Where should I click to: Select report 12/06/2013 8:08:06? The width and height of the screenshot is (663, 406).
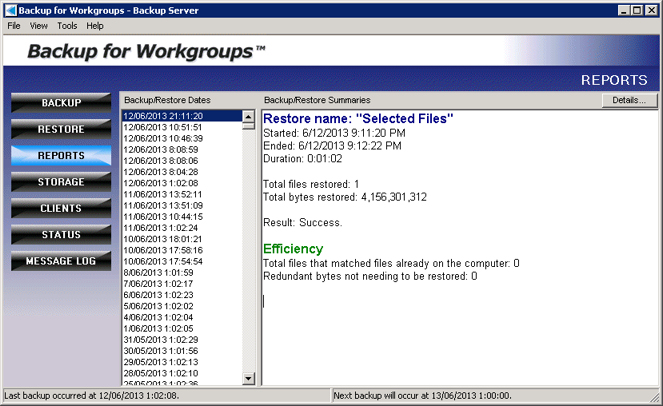coord(182,161)
